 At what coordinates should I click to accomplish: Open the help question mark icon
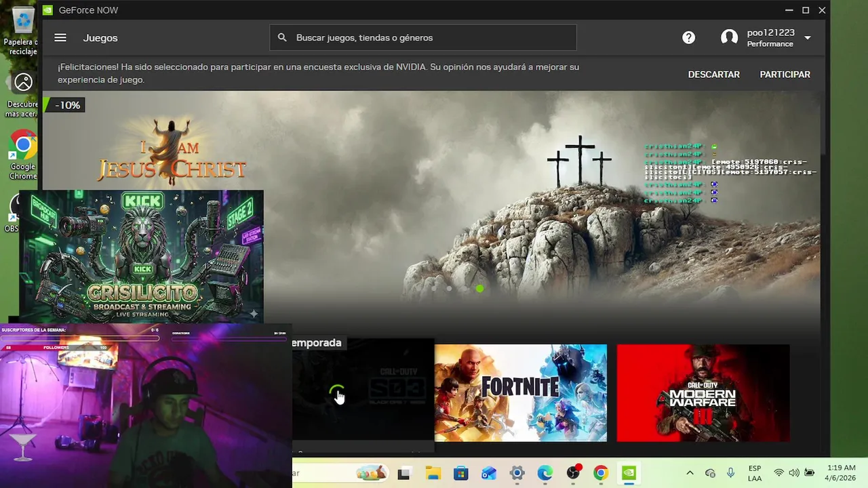(x=688, y=38)
